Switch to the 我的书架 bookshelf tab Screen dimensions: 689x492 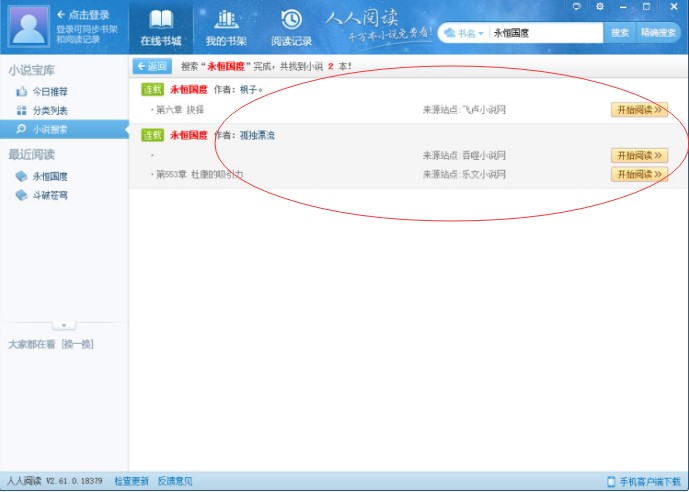click(226, 28)
